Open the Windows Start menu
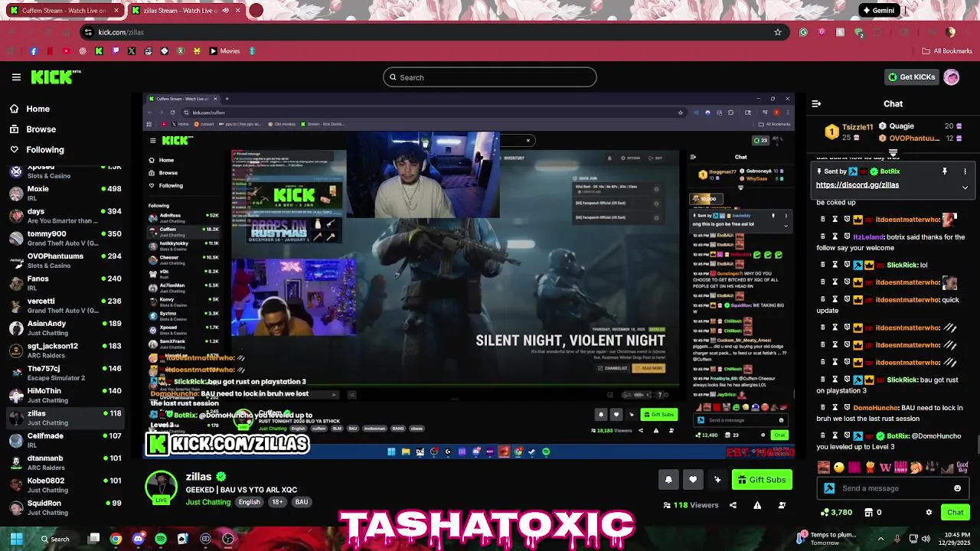The width and height of the screenshot is (980, 551). (16, 539)
